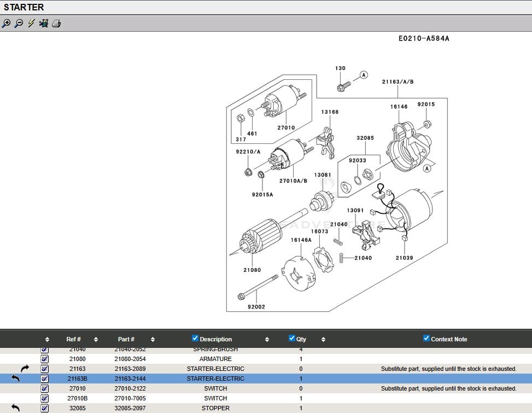Image resolution: width=532 pixels, height=413 pixels.
Task: Click the note icon for row 27010B
Action: click(x=45, y=398)
